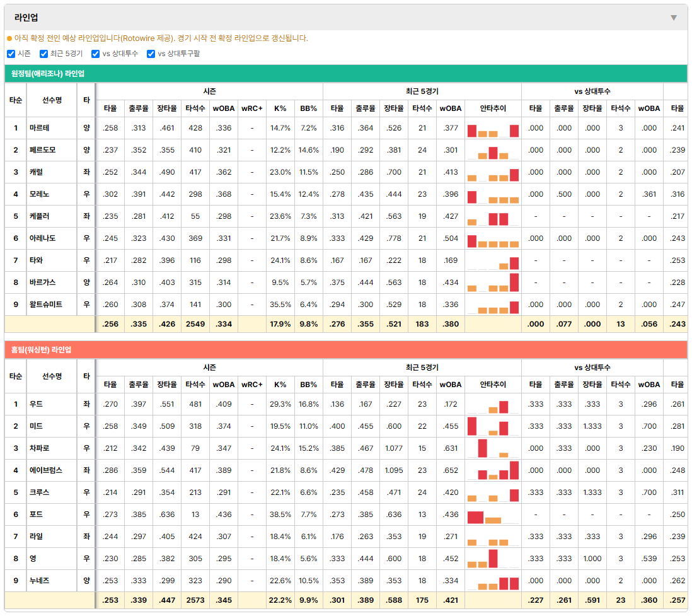Click 캐럴's hit trend mini chart
The width and height of the screenshot is (692, 616).
(x=492, y=173)
